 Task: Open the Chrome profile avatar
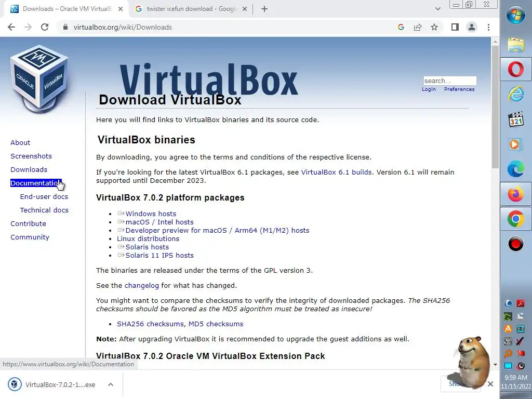472,27
